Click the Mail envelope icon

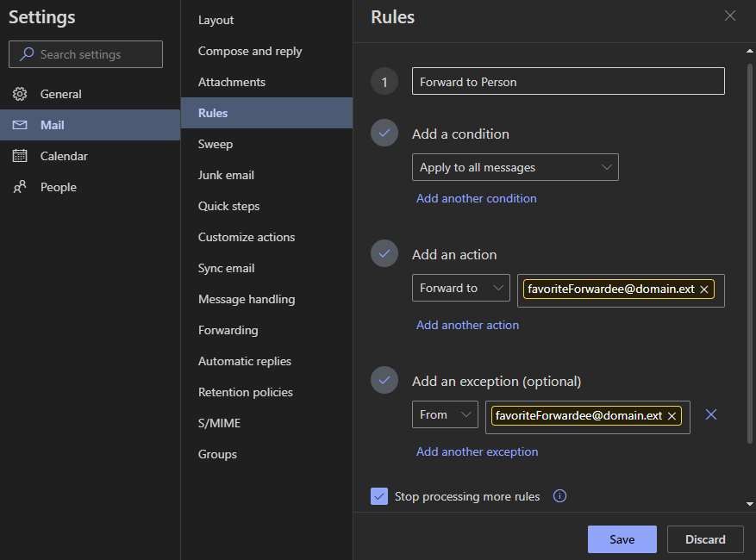20,125
